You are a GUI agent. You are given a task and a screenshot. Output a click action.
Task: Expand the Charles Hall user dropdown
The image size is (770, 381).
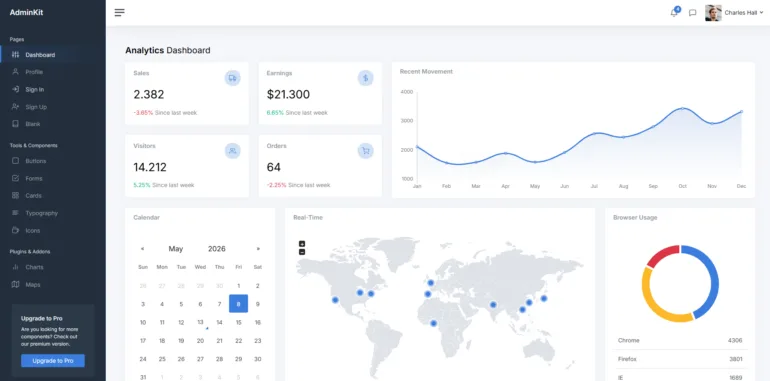744,13
